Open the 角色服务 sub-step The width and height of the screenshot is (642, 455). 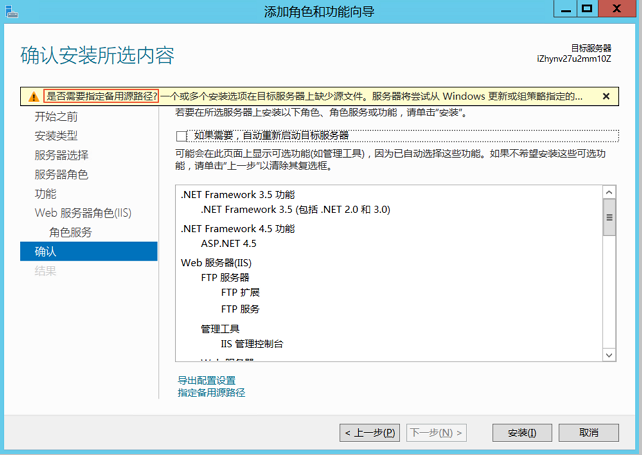pos(70,232)
